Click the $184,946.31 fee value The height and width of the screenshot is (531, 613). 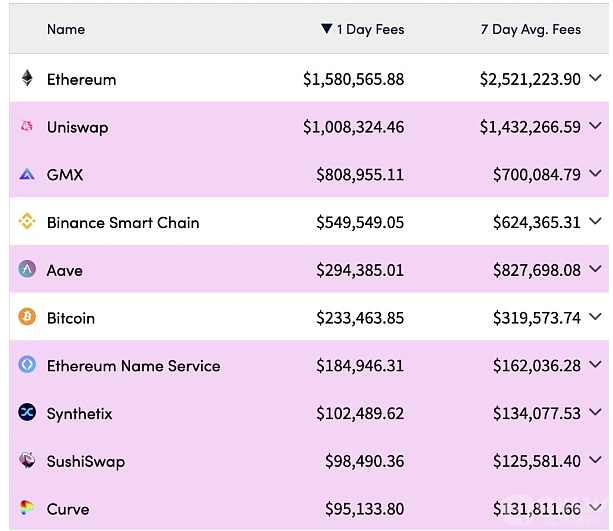click(x=360, y=366)
